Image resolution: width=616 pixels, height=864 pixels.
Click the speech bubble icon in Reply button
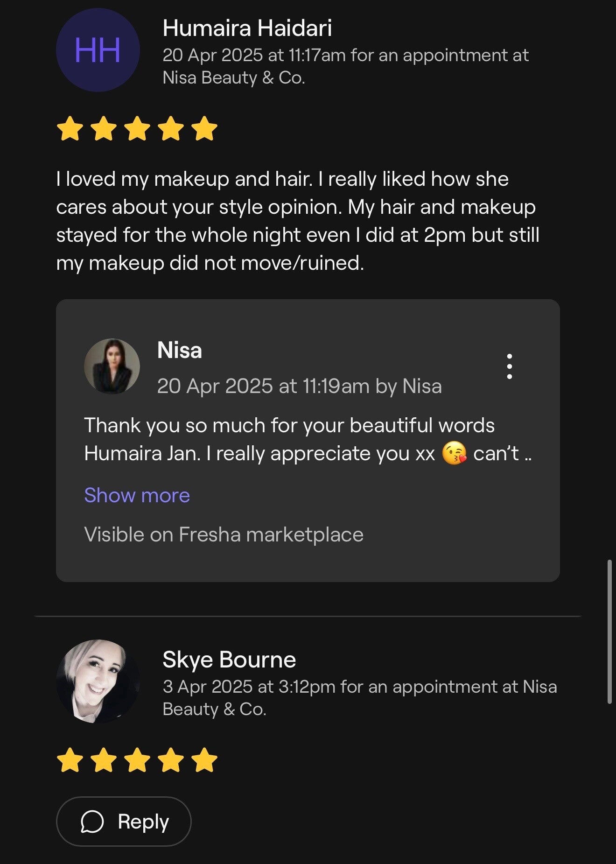92,821
